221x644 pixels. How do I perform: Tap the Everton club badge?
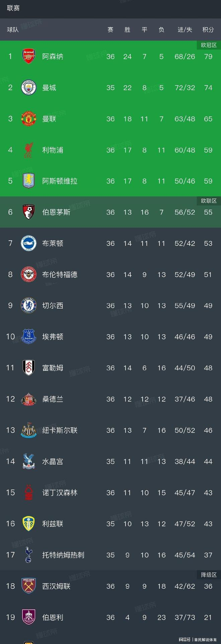[x=28, y=337]
